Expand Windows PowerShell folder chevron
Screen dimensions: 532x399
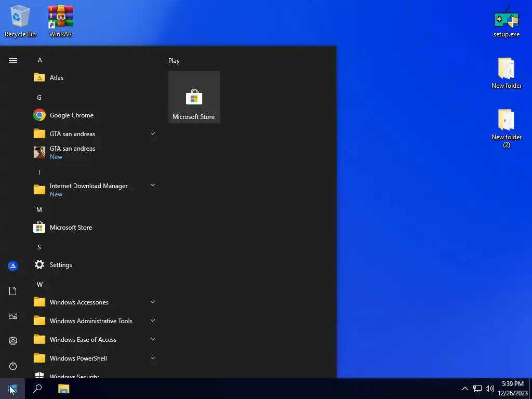click(x=153, y=358)
